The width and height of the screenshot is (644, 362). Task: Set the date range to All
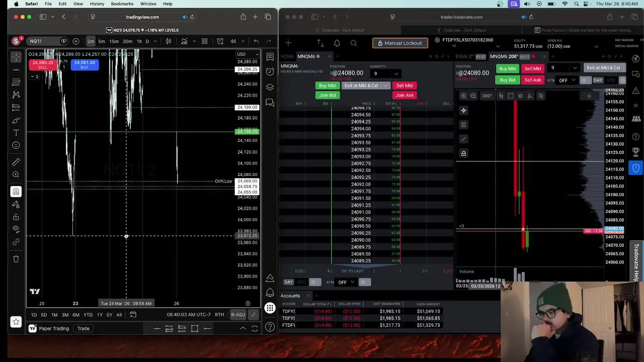pyautogui.click(x=119, y=315)
